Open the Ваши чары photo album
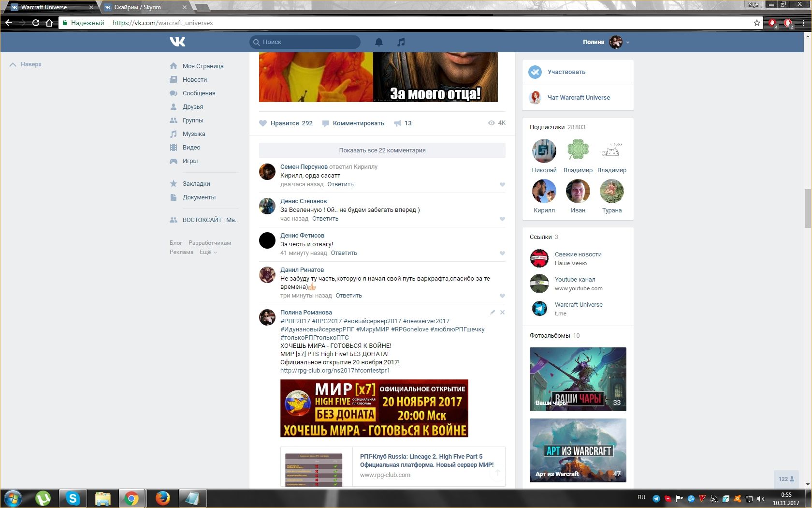The image size is (812, 508). [x=578, y=379]
